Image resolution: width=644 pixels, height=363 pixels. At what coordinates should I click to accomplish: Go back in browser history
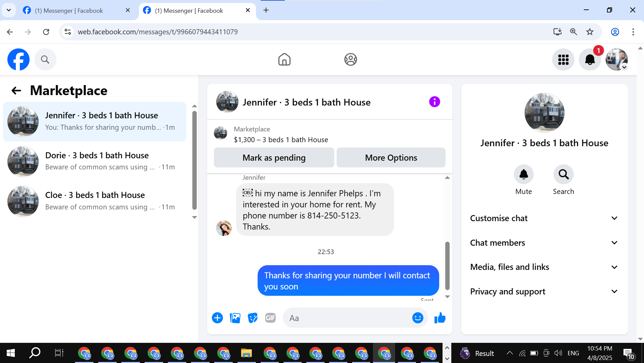10,32
